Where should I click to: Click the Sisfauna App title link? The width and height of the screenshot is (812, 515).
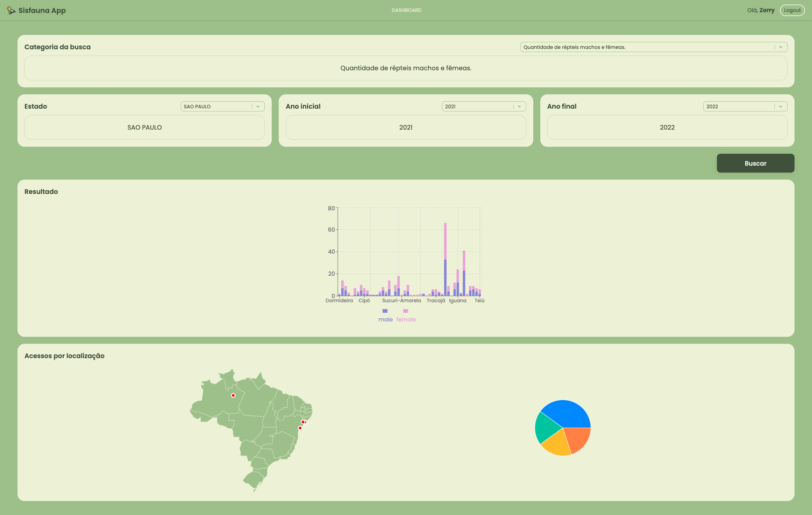coord(42,10)
